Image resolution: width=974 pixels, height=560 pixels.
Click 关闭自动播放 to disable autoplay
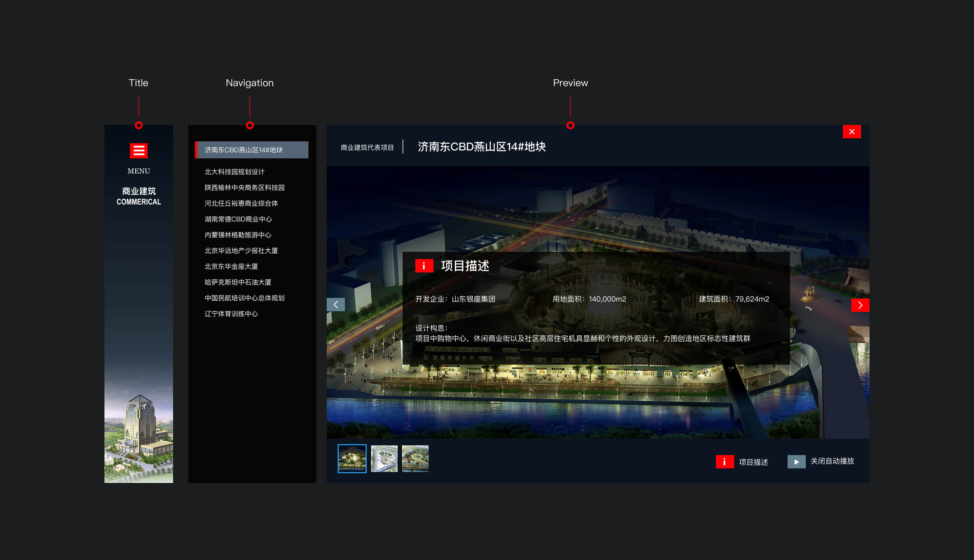pos(832,461)
